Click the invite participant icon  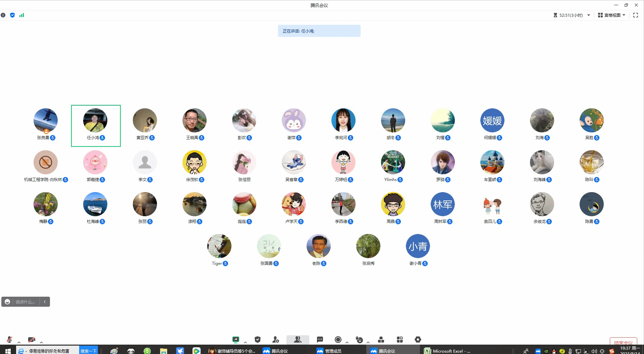pyautogui.click(x=275, y=340)
